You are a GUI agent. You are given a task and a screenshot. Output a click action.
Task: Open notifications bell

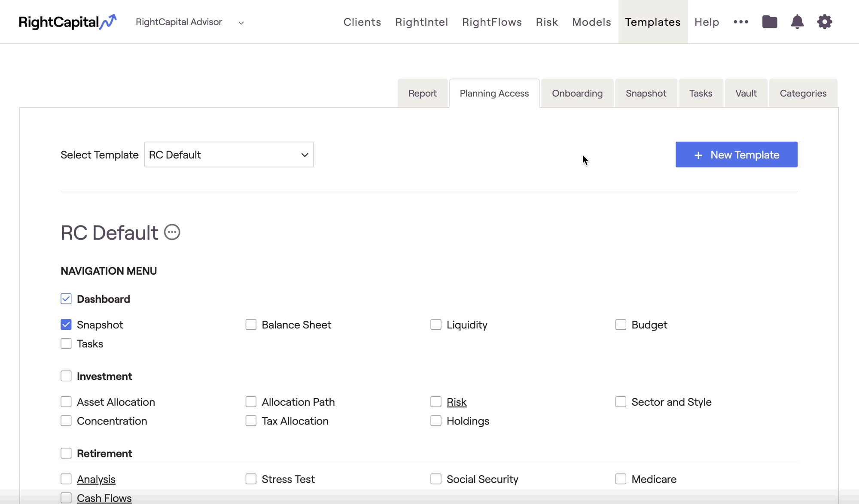pyautogui.click(x=797, y=22)
